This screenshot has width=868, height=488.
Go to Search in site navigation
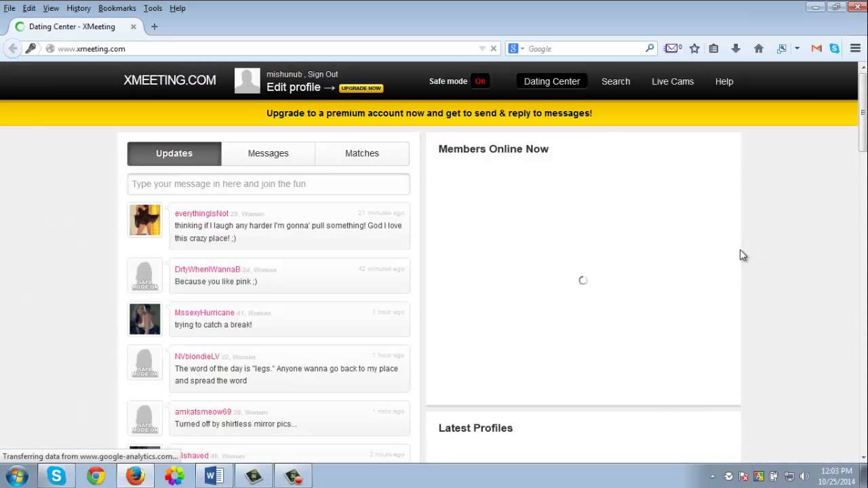(616, 81)
